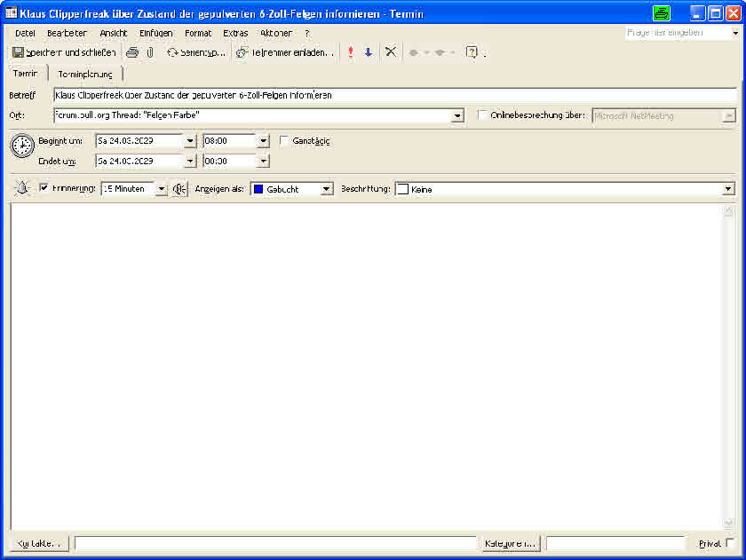Delete the appointment with X icon

[390, 52]
